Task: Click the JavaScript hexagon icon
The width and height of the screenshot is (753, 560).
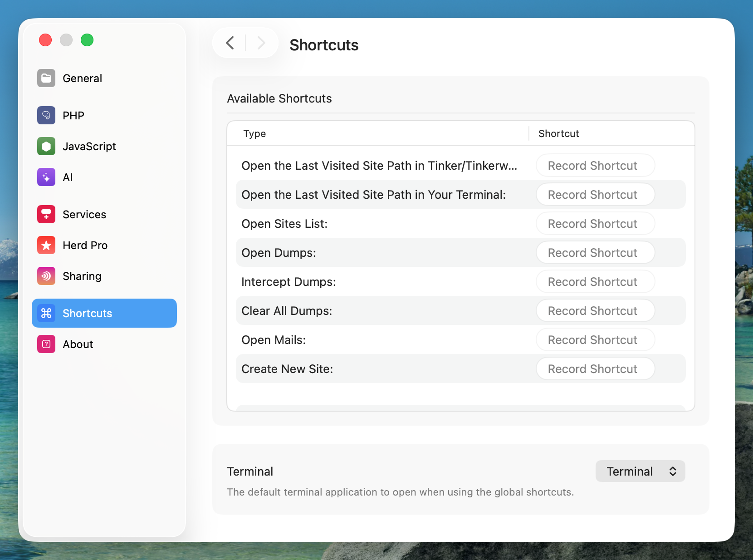Action: point(46,146)
